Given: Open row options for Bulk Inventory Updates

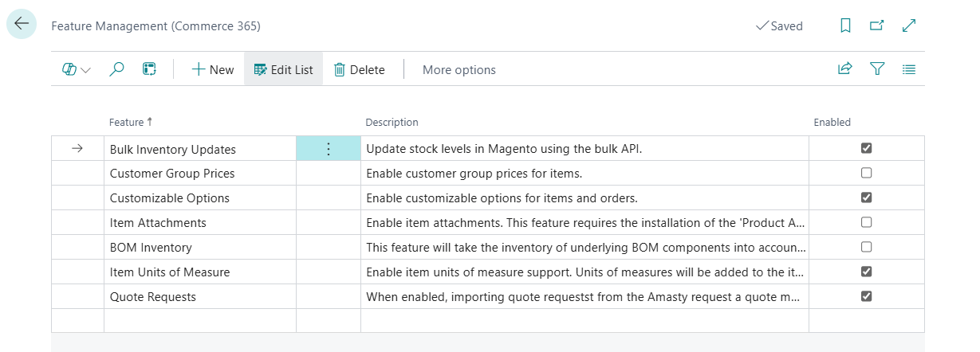Looking at the screenshot, I should (328, 149).
